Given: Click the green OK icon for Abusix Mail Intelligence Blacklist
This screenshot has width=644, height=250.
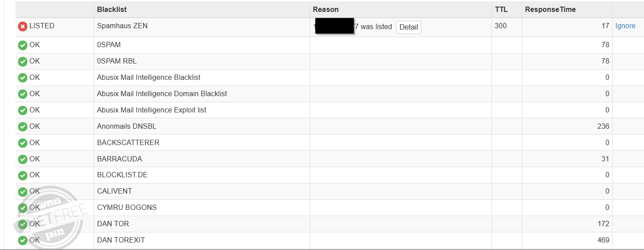Looking at the screenshot, I should click(22, 78).
